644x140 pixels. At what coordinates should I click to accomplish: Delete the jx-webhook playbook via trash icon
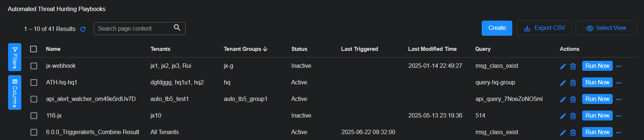point(573,66)
